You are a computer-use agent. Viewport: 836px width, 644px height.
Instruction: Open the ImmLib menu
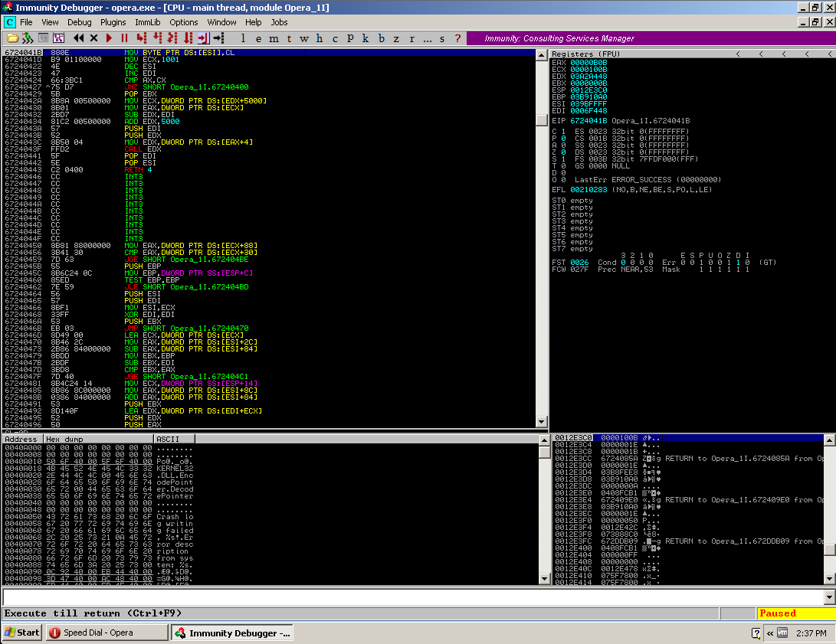point(148,22)
